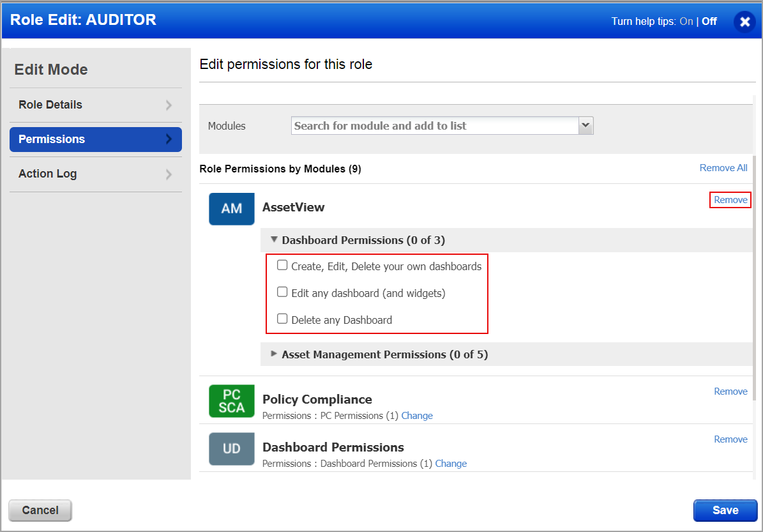Close the Role Edit dialog with the X
Image resolution: width=763 pixels, height=532 pixels.
coord(744,22)
